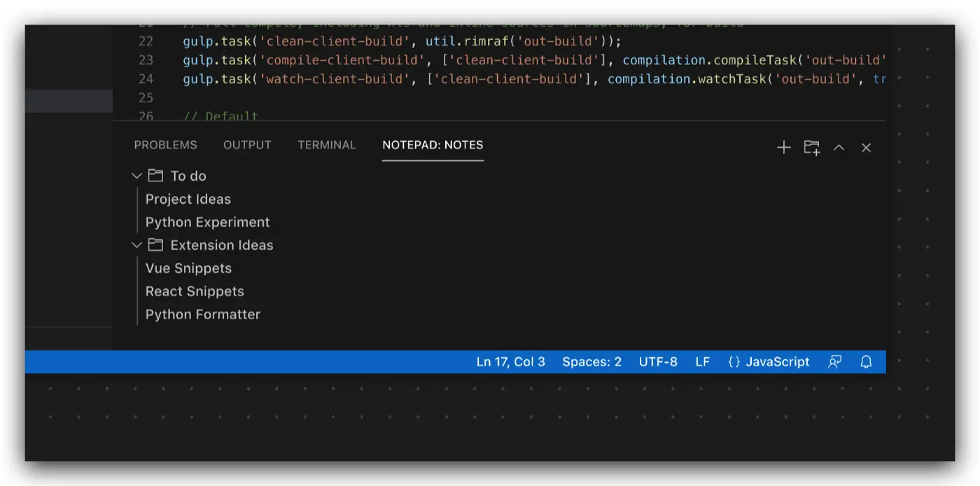The height and width of the screenshot is (486, 980).
Task: Switch to the TERMINAL tab
Action: 327,145
